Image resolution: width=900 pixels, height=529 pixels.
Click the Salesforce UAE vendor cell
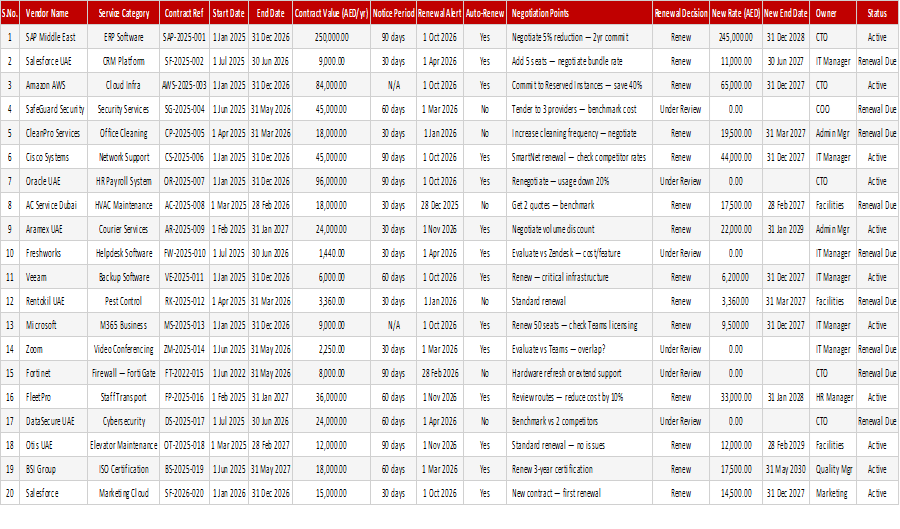coord(53,61)
